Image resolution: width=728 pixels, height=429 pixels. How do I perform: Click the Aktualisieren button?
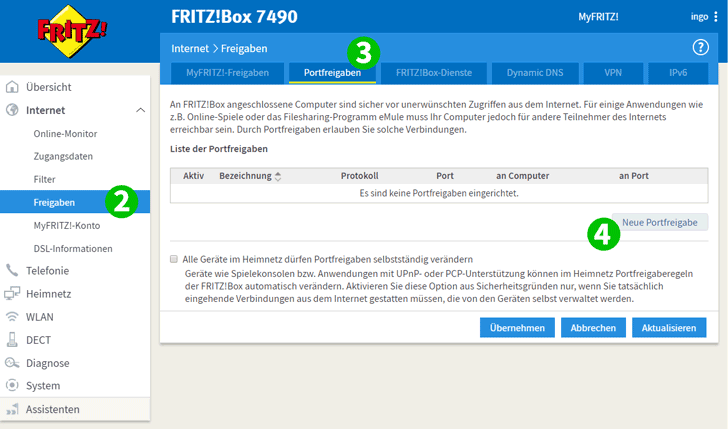coord(669,328)
